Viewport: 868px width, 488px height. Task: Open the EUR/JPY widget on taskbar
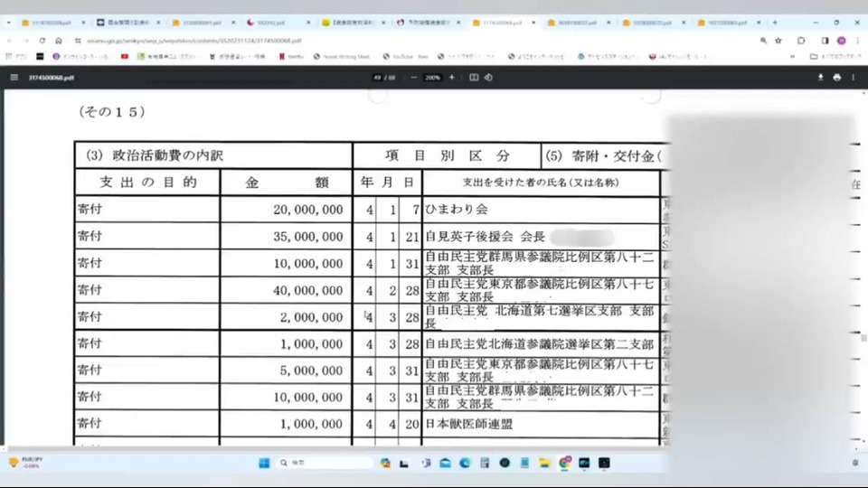tap(25, 463)
